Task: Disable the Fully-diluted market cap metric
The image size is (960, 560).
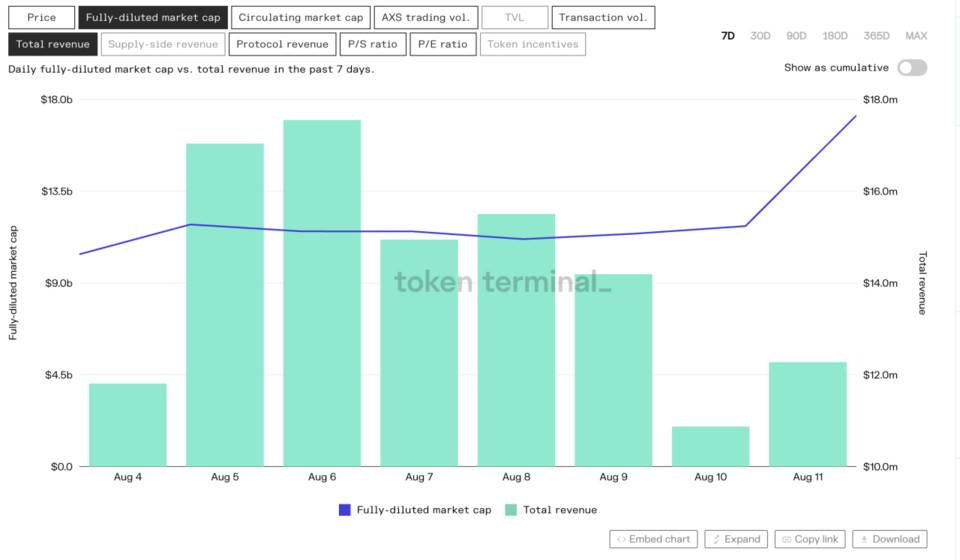Action: point(153,17)
